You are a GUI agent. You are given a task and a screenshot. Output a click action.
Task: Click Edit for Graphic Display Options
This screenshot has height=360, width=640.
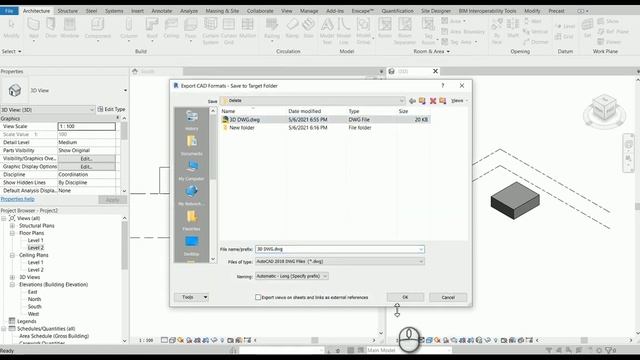[x=86, y=167]
